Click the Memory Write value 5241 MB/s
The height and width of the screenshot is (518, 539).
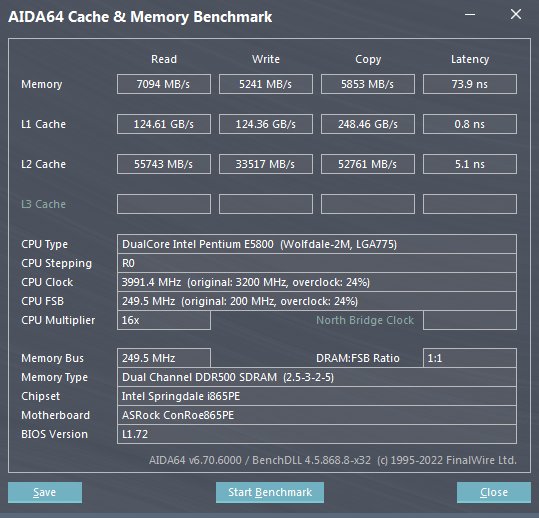click(266, 84)
